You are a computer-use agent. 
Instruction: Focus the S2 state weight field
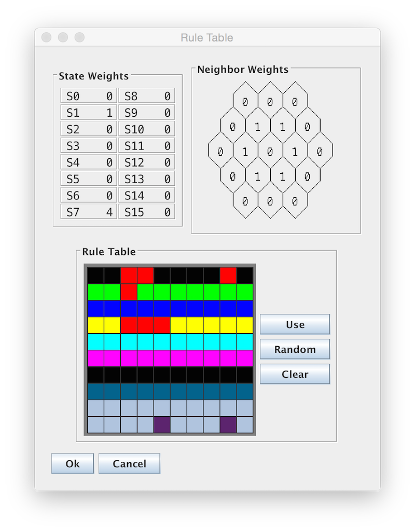89,129
